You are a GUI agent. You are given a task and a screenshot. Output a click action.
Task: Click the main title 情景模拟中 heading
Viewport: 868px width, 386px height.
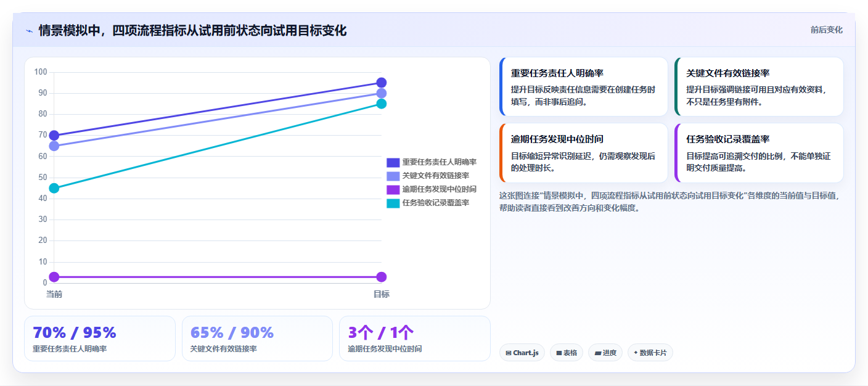(192, 31)
